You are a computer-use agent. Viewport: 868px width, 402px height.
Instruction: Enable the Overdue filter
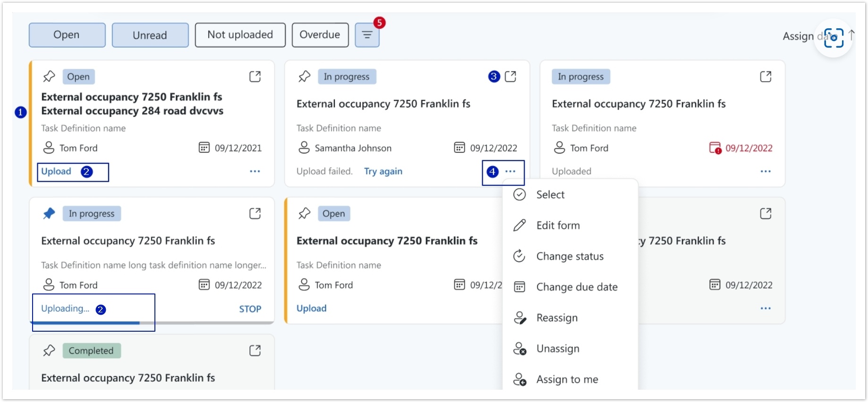pyautogui.click(x=320, y=35)
